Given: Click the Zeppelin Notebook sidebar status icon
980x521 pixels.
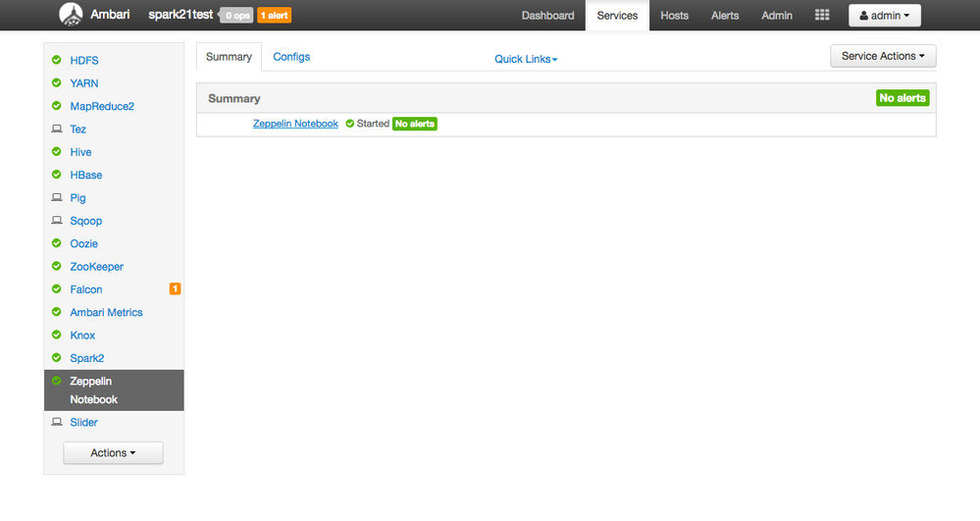Looking at the screenshot, I should [56, 381].
